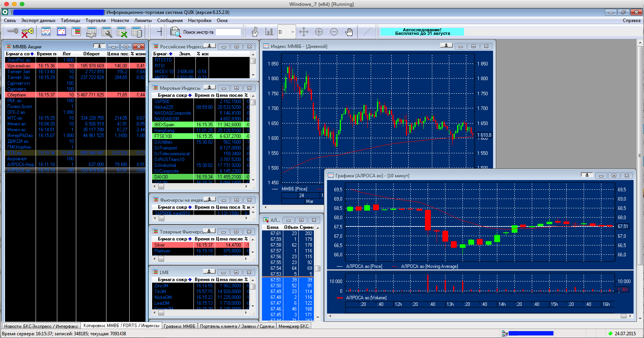Switch to Новости: БКС-Экспресс / Интерфакс tab
This screenshot has height=338, width=644.
tap(41, 326)
